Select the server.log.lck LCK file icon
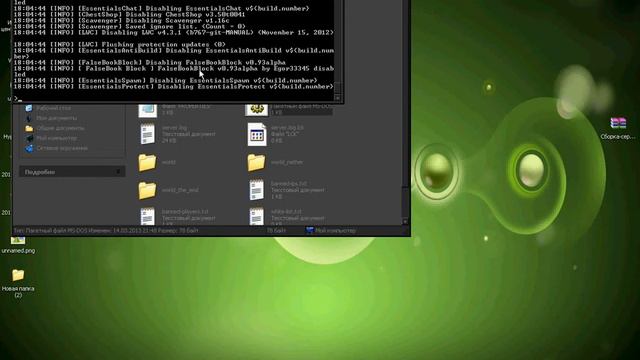This screenshot has height=360, width=640. tap(257, 135)
